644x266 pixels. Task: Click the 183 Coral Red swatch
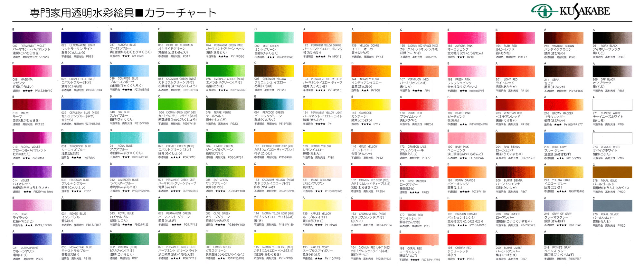tap(419, 240)
